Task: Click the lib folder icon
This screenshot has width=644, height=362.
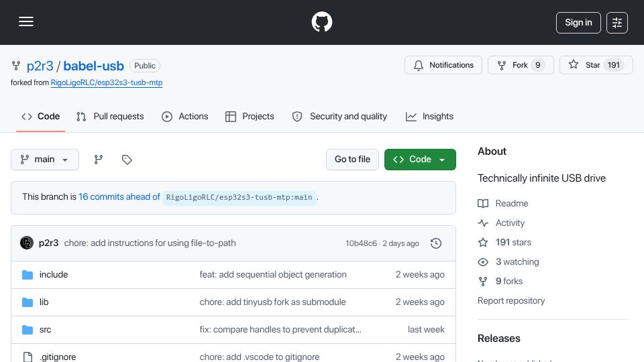Action: (x=28, y=302)
